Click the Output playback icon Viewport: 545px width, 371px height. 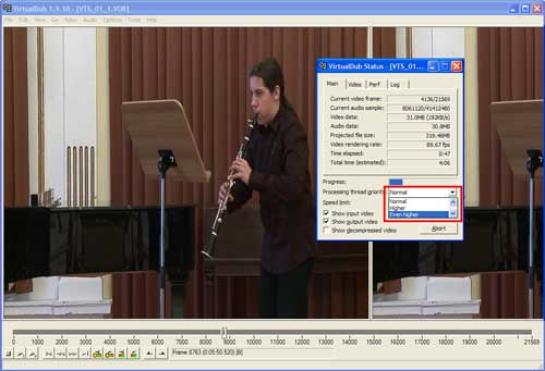pyautogui.click(x=32, y=354)
